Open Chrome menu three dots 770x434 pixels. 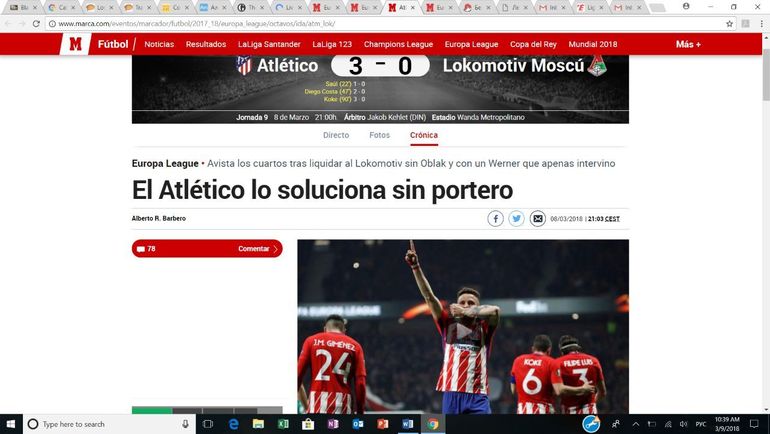coord(761,24)
